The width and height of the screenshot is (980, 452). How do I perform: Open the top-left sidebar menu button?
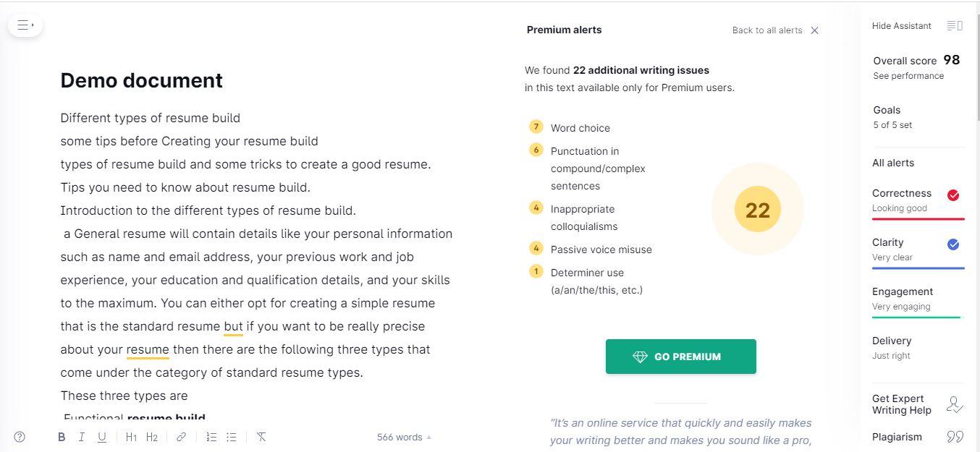click(x=25, y=25)
